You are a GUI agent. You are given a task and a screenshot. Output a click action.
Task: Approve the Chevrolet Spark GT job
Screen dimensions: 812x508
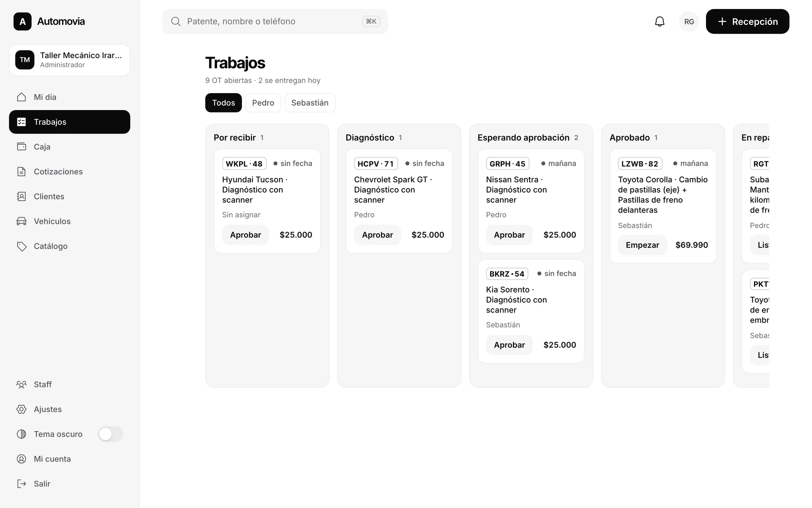coord(377,235)
